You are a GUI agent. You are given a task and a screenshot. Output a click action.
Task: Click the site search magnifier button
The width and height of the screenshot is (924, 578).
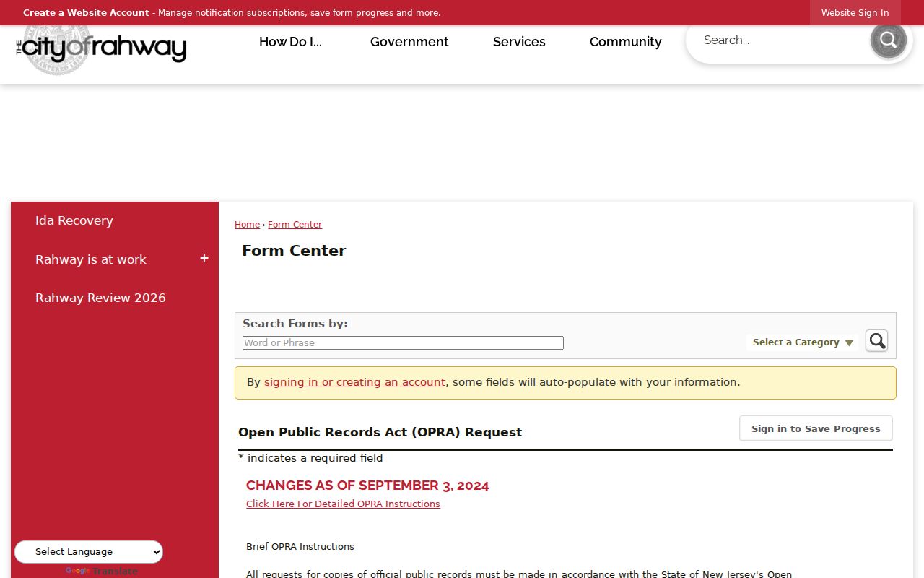(x=888, y=40)
